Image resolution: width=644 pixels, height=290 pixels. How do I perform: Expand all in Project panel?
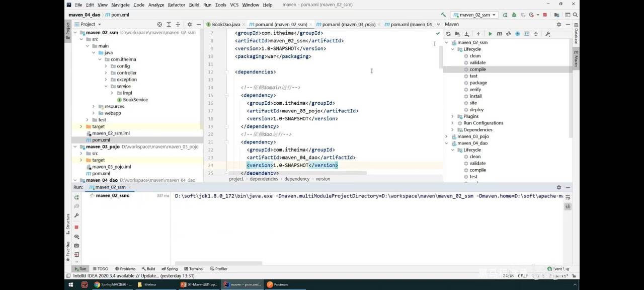pyautogui.click(x=169, y=24)
